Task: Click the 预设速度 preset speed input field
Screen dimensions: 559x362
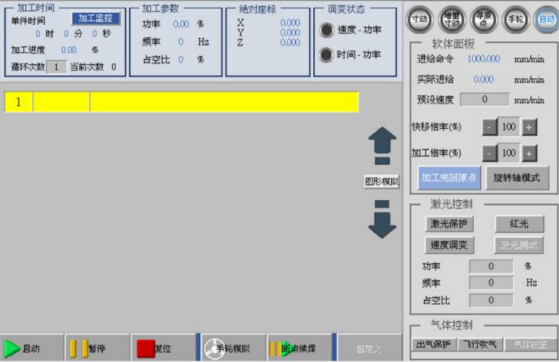Action: 484,99
